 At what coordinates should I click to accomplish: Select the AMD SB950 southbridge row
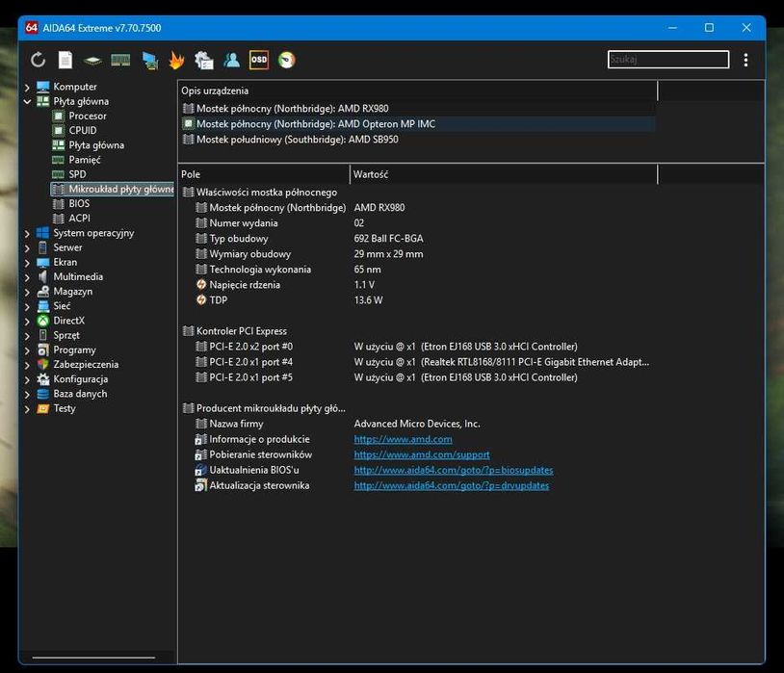pyautogui.click(x=297, y=140)
